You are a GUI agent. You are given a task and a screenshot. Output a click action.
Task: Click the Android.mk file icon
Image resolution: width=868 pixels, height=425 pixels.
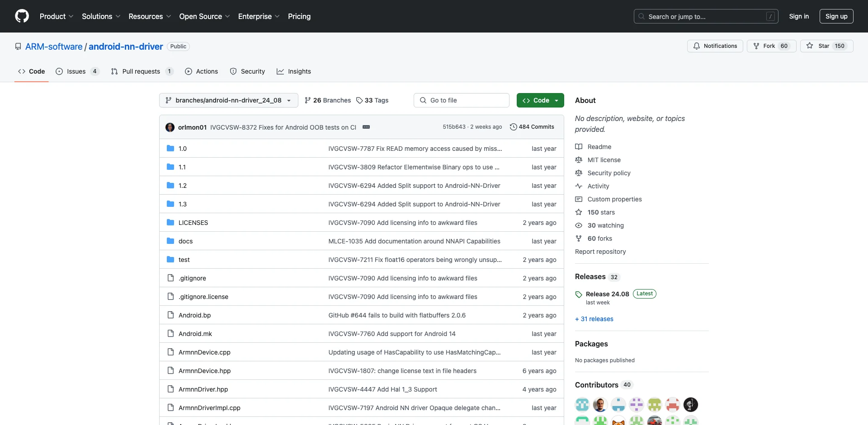(x=170, y=333)
